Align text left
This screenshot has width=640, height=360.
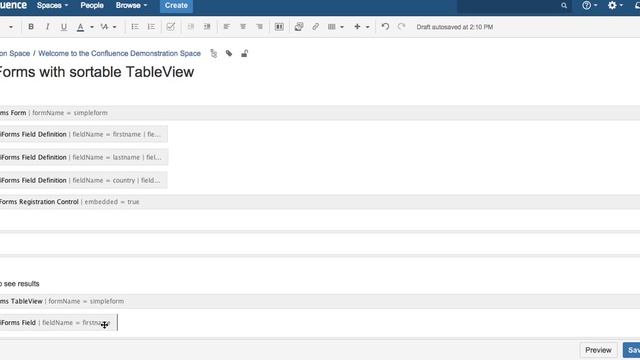[227, 27]
